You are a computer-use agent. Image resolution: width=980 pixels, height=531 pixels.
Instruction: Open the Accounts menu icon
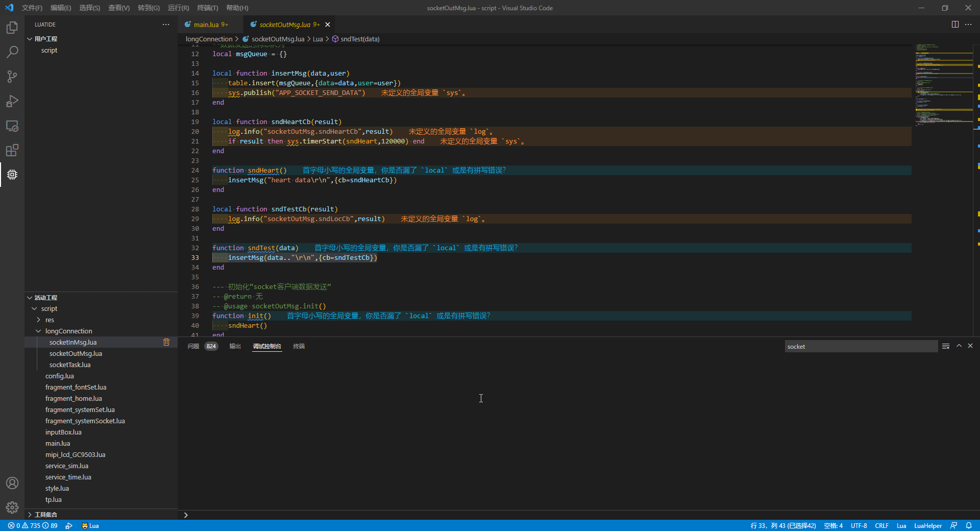12,483
